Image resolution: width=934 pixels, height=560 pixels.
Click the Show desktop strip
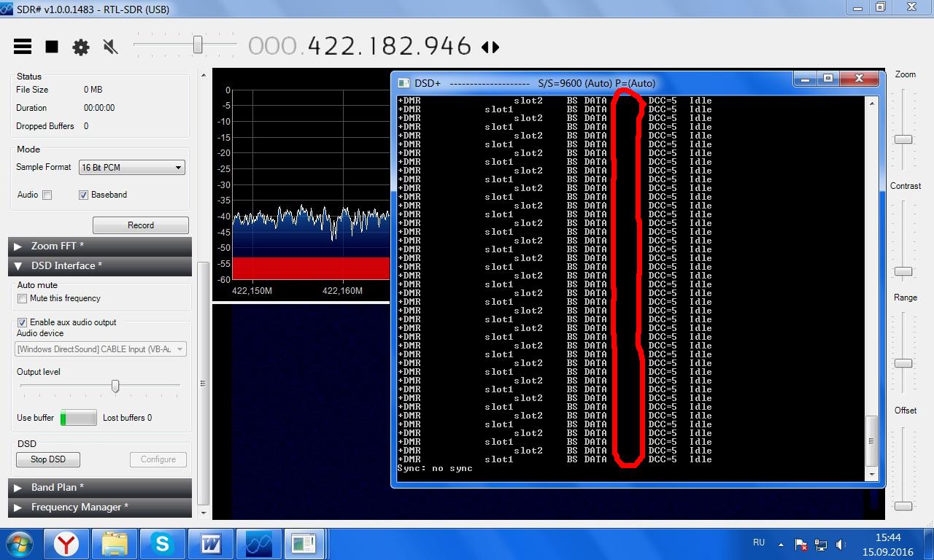928,545
